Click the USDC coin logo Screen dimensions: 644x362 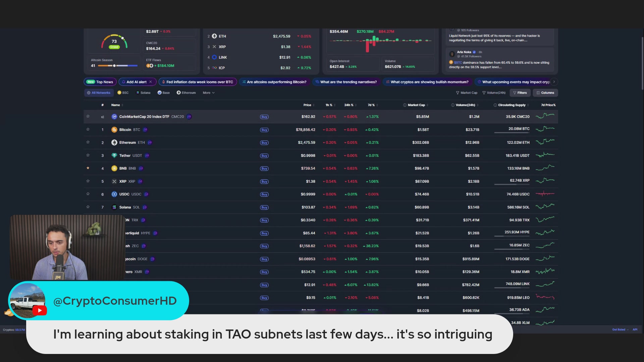[114, 194]
